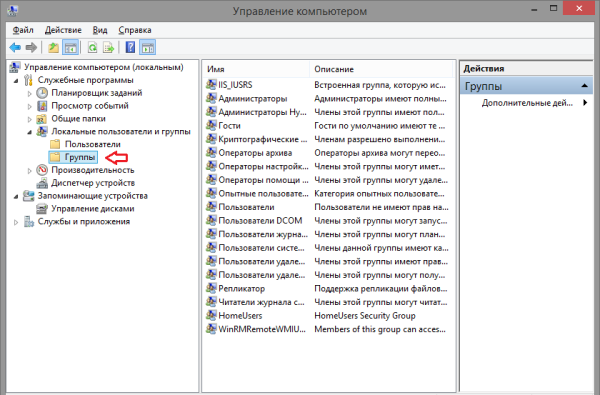Click the Служебные программы tools icon

click(x=28, y=80)
